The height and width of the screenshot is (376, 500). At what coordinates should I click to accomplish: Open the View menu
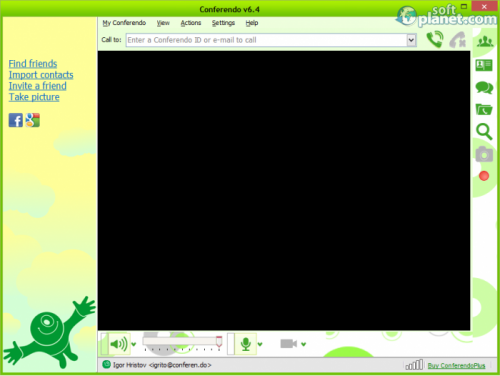click(163, 23)
